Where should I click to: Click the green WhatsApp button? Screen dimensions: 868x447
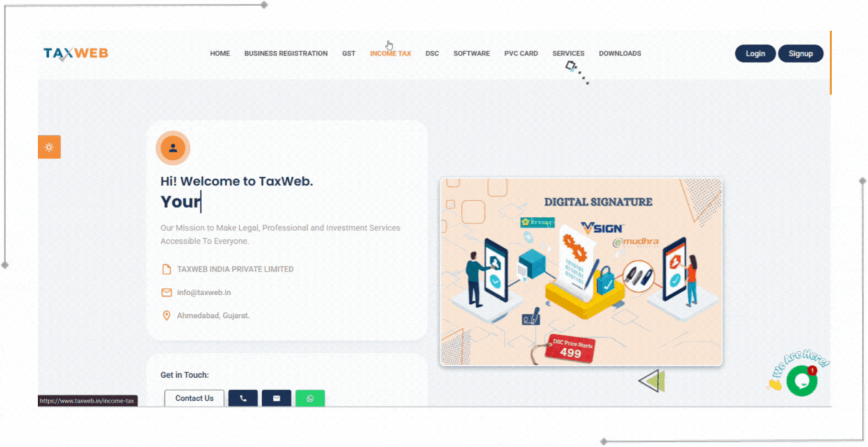coord(310,398)
